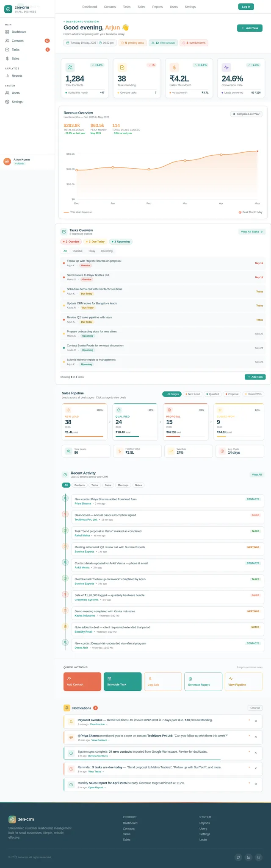Screen dimensions: 271x868
Task: Filter Recent Activity by Meetings
Action: [x=123, y=485]
